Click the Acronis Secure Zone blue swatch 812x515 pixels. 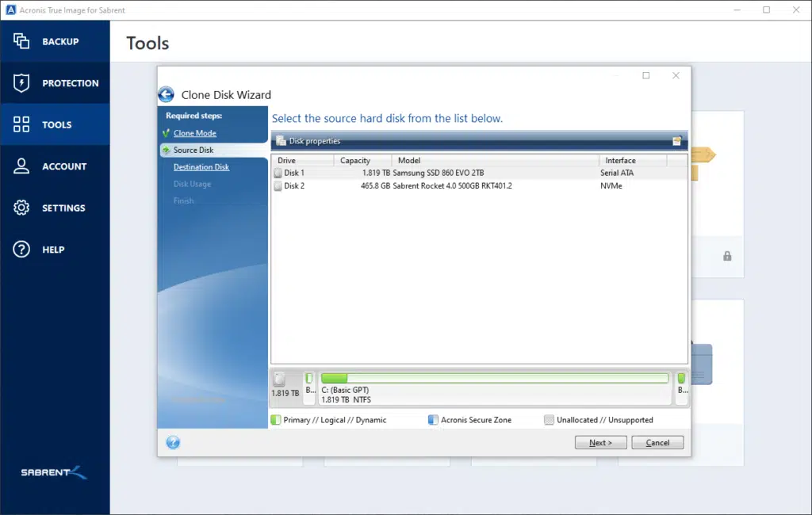click(433, 420)
